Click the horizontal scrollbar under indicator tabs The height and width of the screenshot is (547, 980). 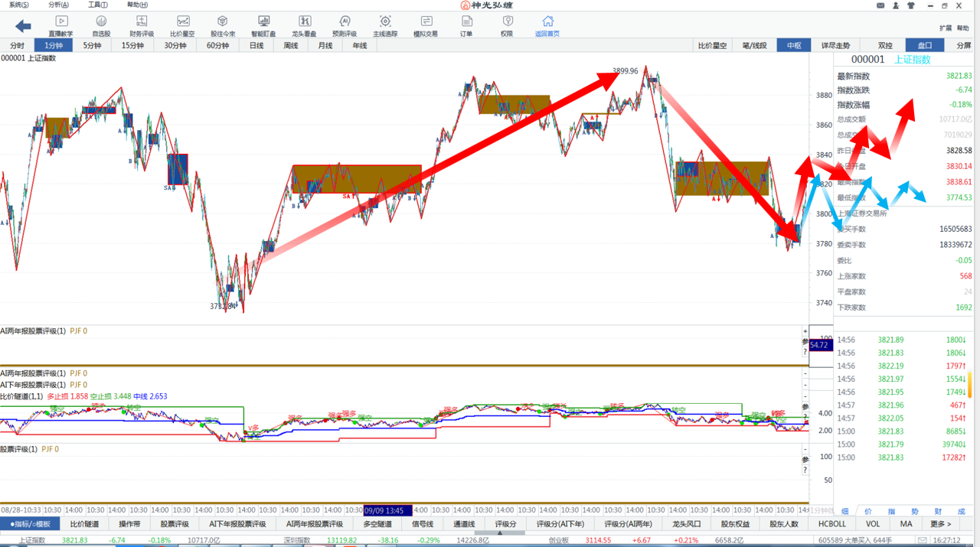pos(499,532)
